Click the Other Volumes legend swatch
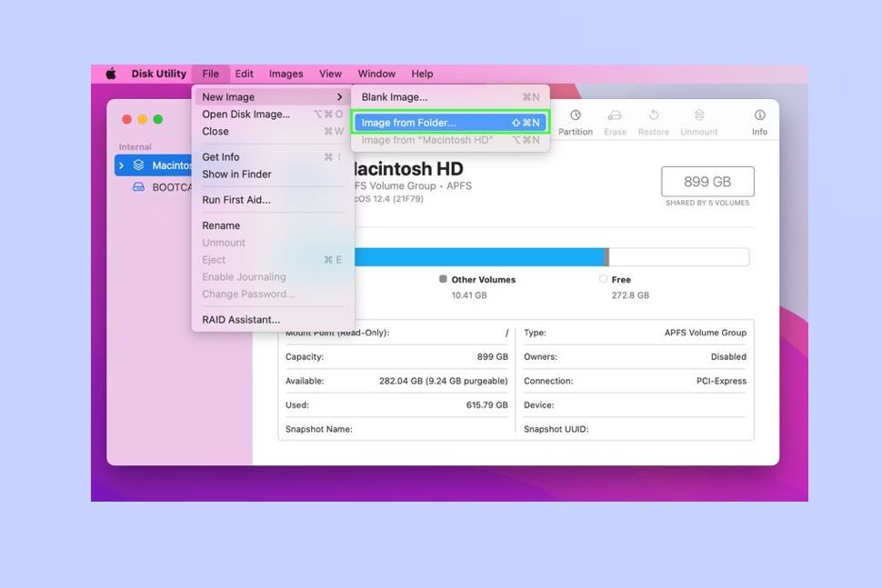This screenshot has width=882, height=588. [x=443, y=279]
